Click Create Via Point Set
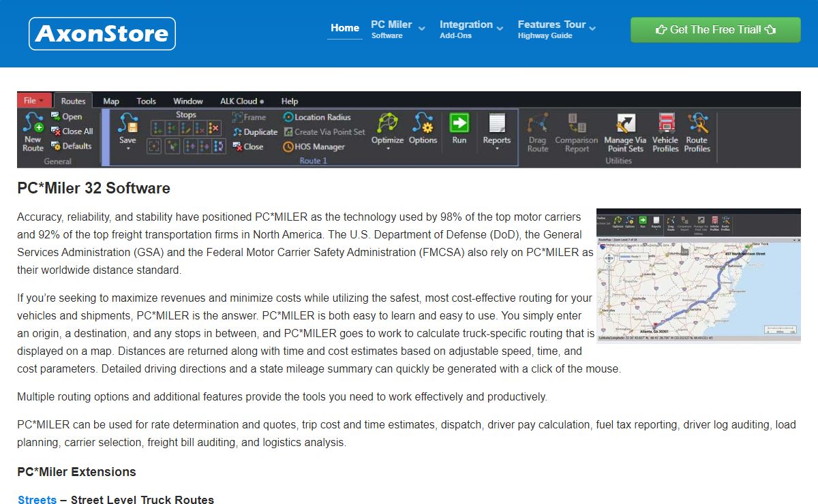 pos(324,132)
